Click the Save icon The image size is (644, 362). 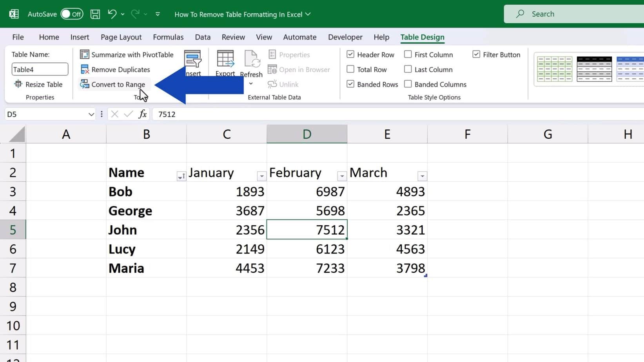95,14
